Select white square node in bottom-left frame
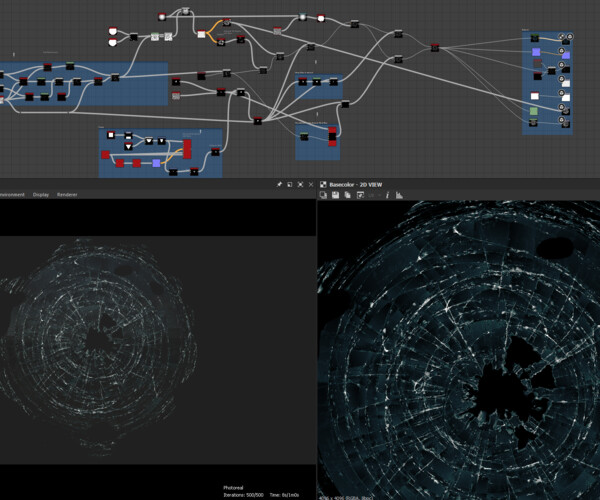This screenshot has width=600, height=500. point(111,135)
